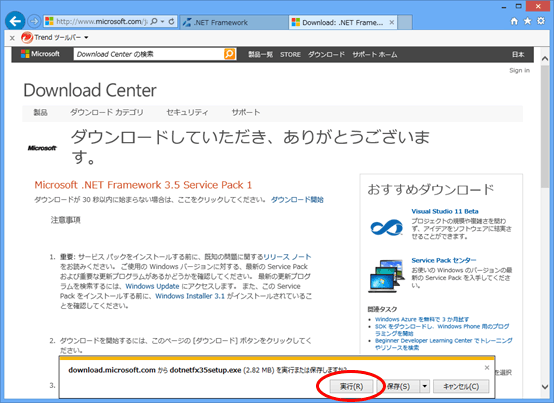Open STORE in the site header
The width and height of the screenshot is (554, 403).
pos(290,54)
